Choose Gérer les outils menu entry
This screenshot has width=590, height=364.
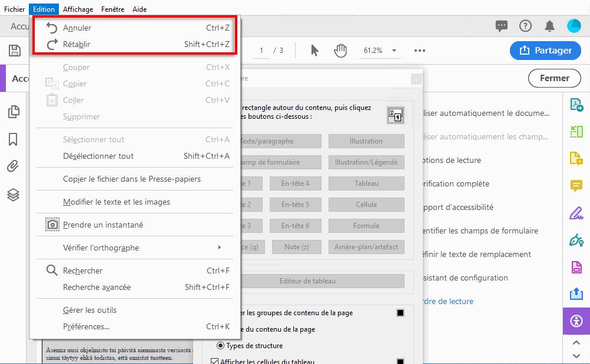click(x=135, y=310)
